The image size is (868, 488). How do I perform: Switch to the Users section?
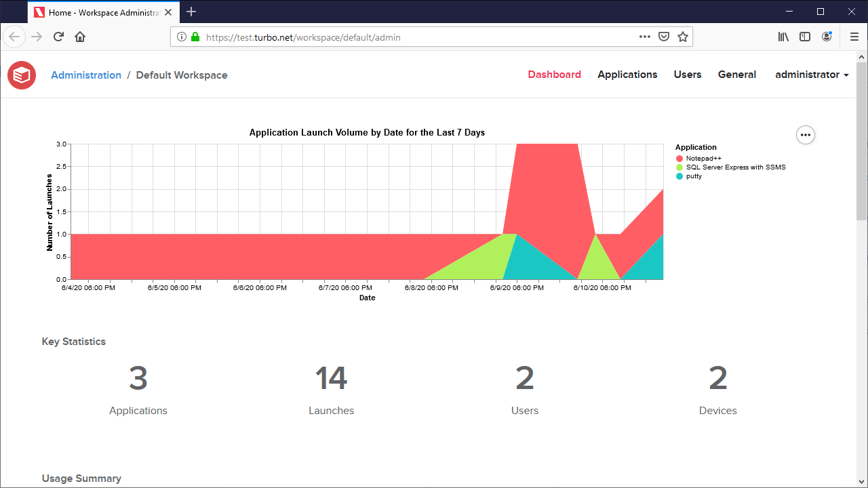click(x=687, y=75)
